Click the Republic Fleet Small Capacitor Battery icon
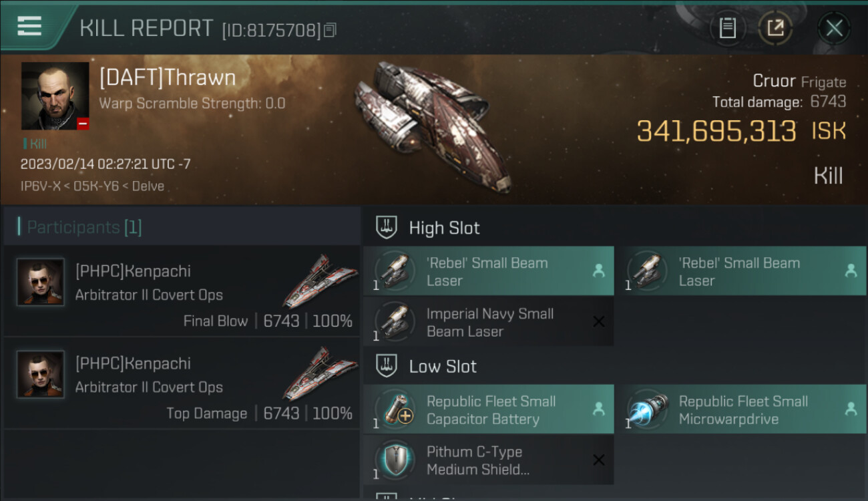This screenshot has width=868, height=501. pos(396,409)
